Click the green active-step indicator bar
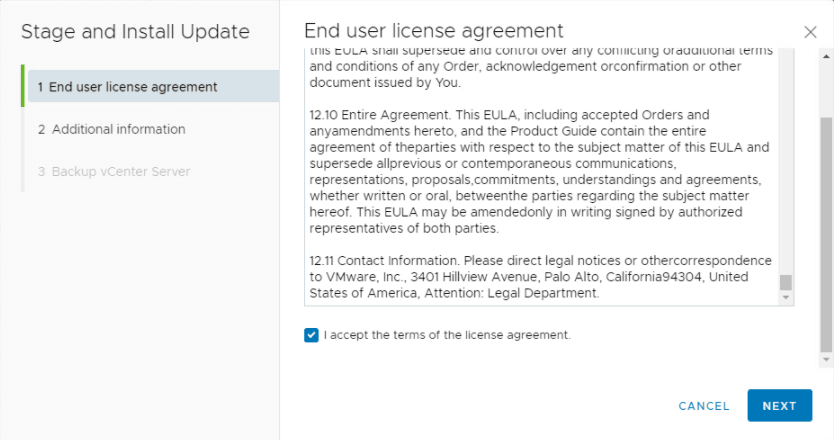 (x=22, y=87)
